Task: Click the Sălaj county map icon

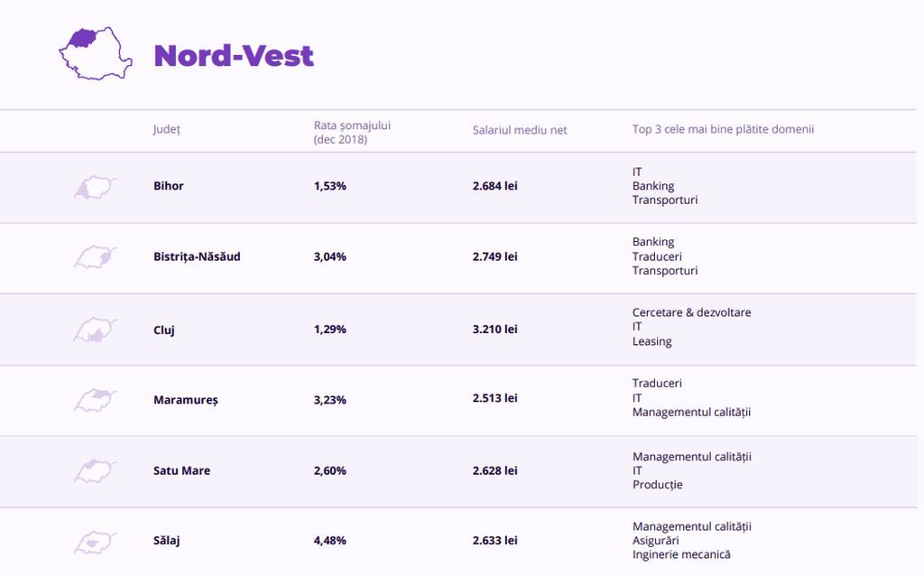Action: 95,541
